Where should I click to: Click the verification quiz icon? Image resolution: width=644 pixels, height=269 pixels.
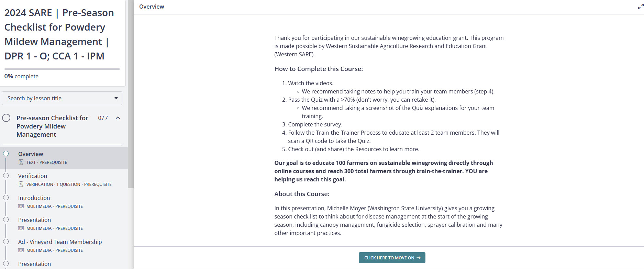21,184
